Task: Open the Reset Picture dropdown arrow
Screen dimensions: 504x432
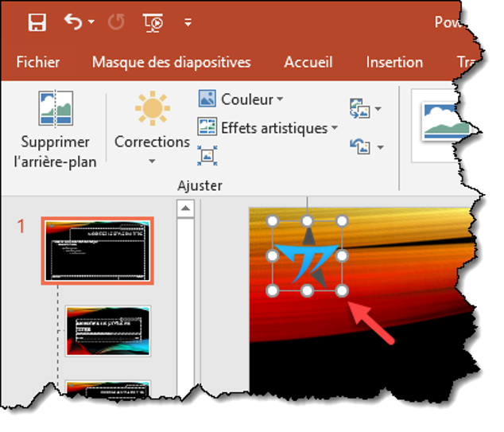Action: pyautogui.click(x=380, y=147)
